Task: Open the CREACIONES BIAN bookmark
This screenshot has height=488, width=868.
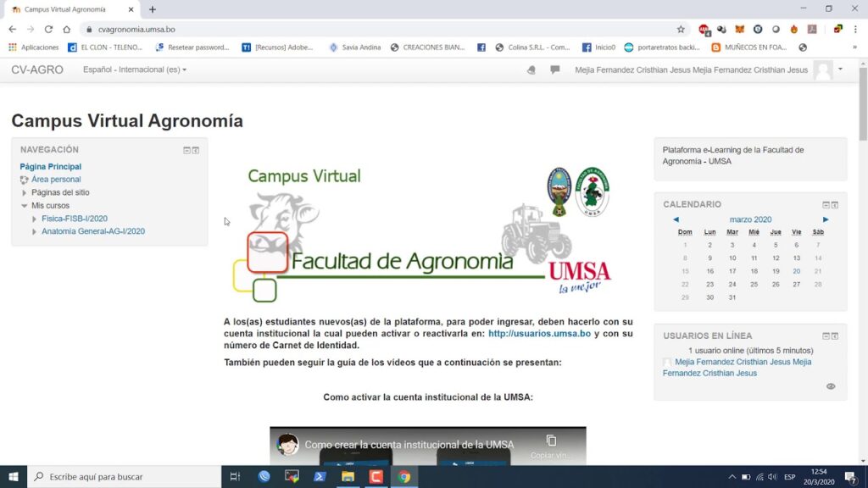Action: tap(427, 47)
